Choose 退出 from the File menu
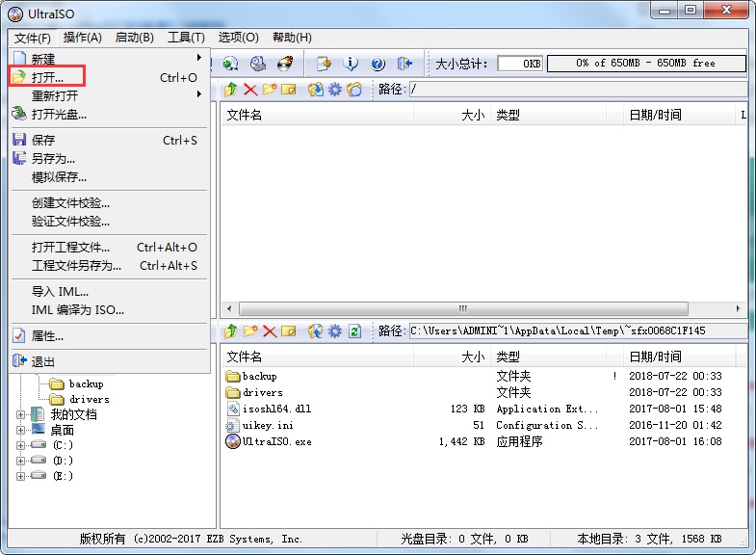756x555 pixels. tap(109, 361)
